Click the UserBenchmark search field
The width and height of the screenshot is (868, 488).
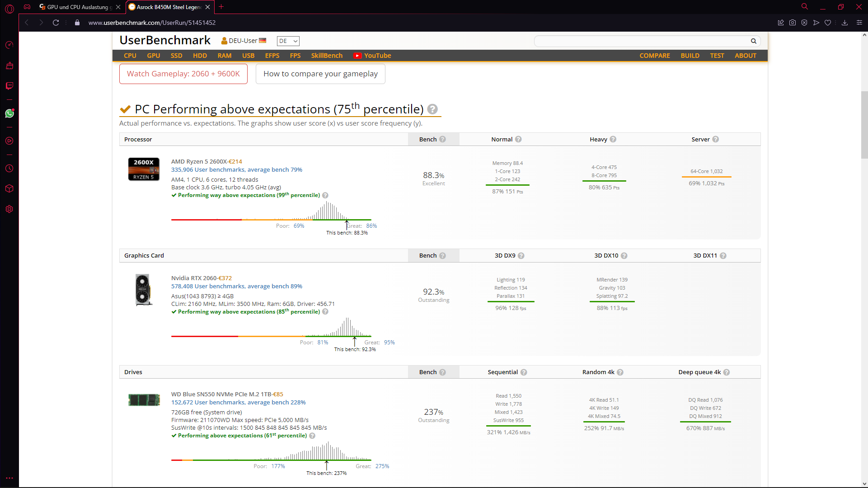click(x=642, y=41)
